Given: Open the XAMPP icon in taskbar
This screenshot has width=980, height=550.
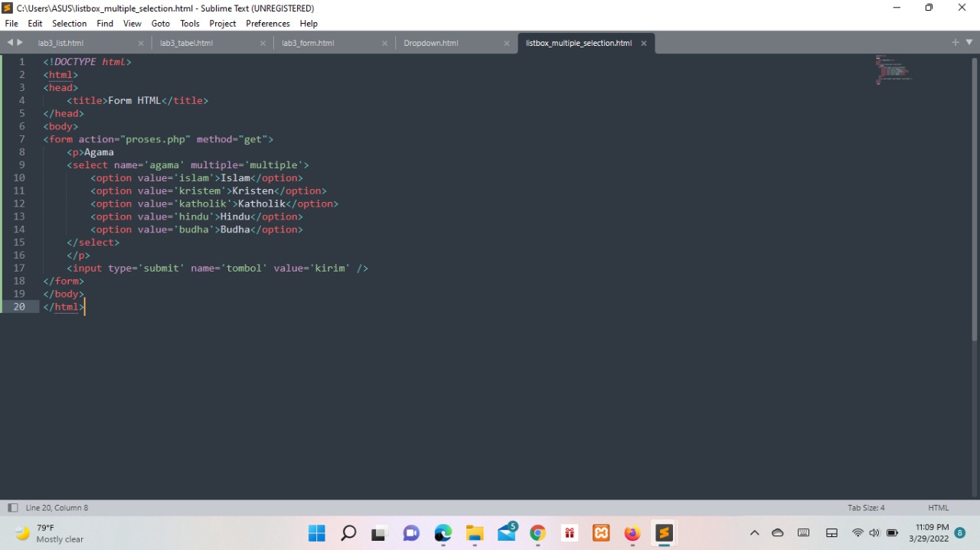Looking at the screenshot, I should tap(601, 533).
